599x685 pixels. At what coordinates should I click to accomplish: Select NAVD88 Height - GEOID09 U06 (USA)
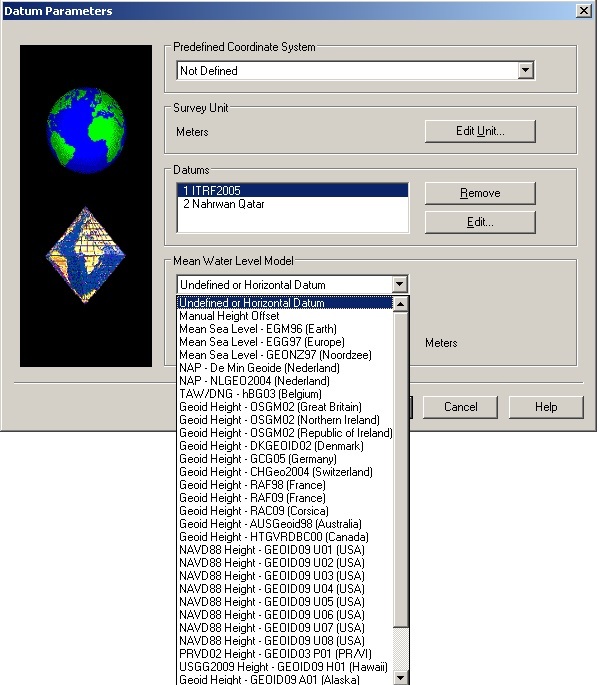[285, 615]
